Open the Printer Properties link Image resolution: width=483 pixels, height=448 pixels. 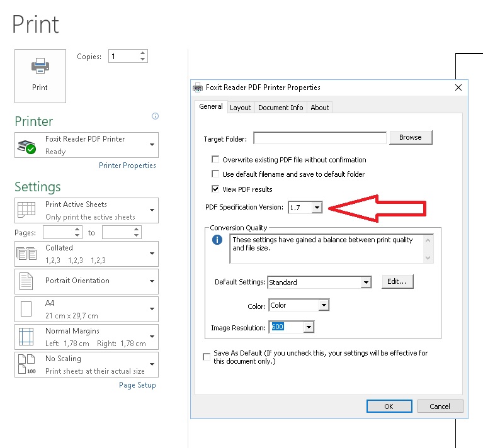[x=127, y=165]
